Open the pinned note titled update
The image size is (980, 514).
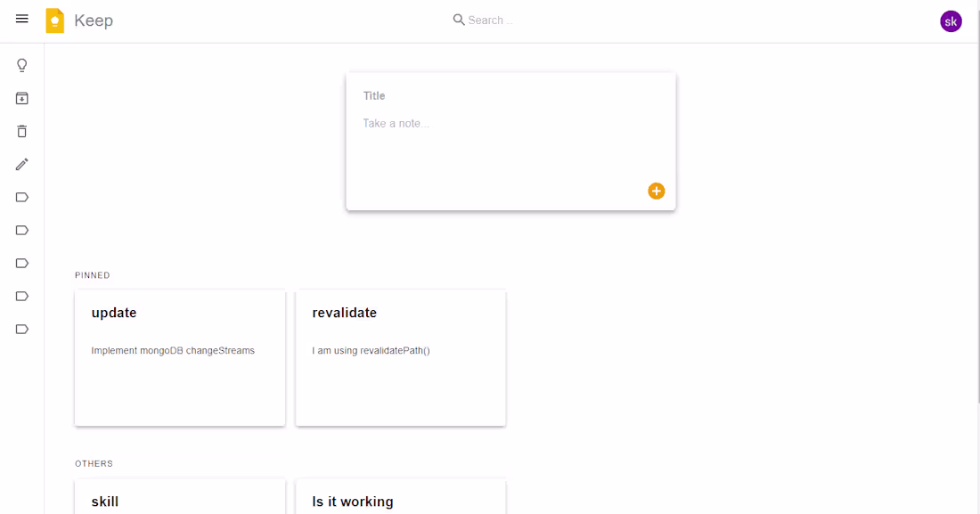point(179,356)
